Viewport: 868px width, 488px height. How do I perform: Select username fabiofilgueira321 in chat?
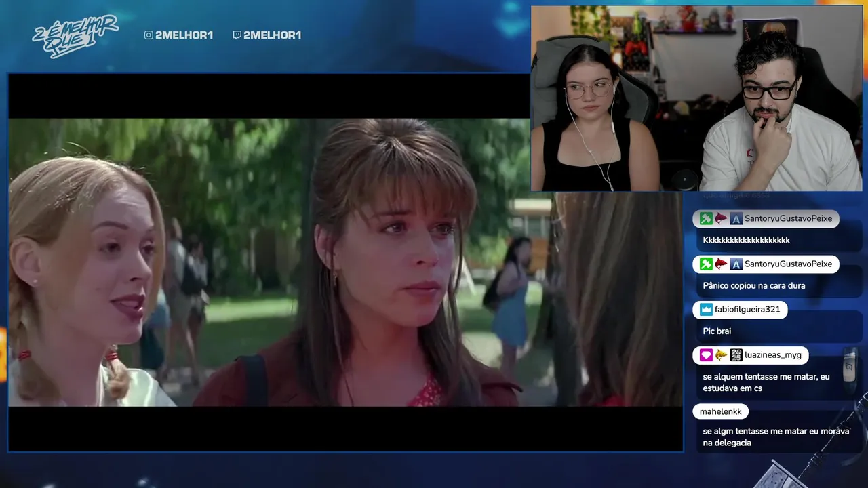pos(747,309)
